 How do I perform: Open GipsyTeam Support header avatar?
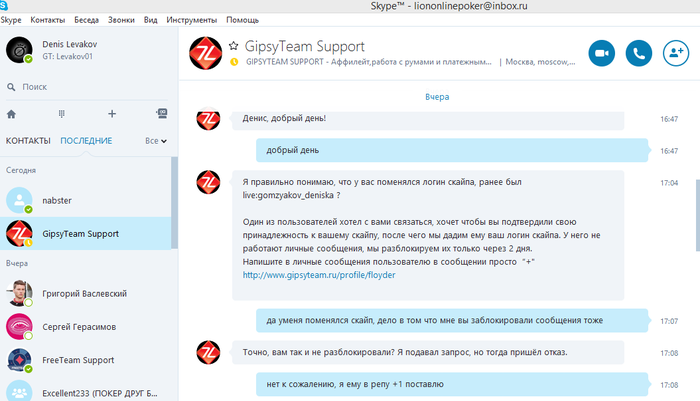[205, 53]
